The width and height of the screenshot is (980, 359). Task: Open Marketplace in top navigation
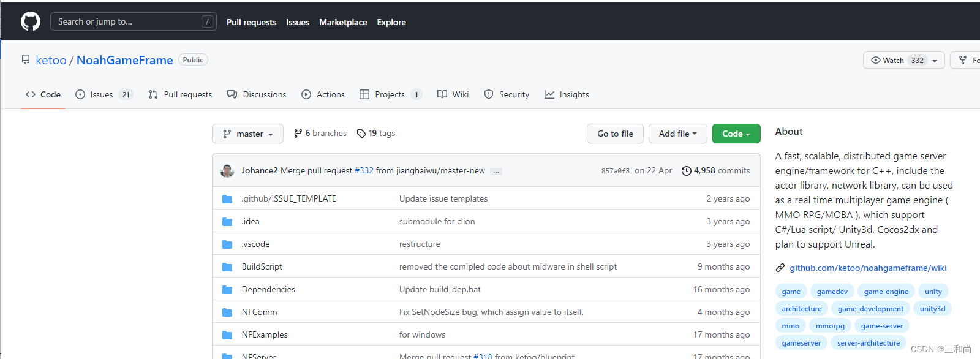[343, 22]
